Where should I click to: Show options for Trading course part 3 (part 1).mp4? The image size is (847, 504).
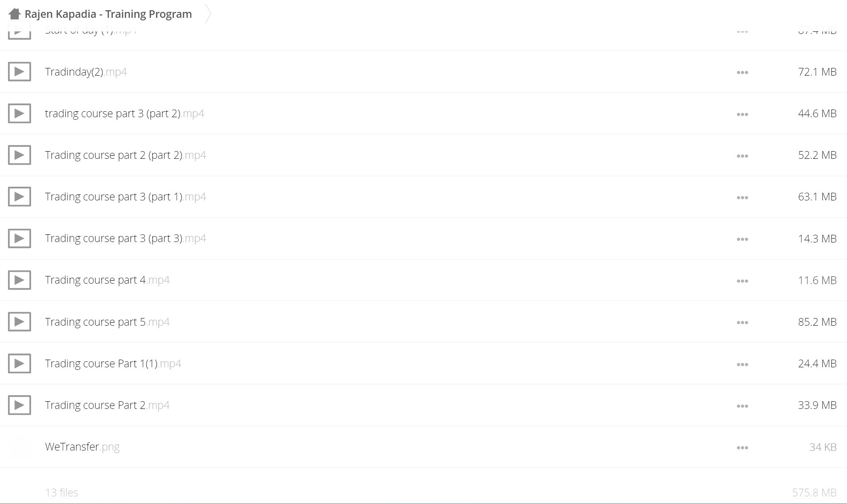743,197
